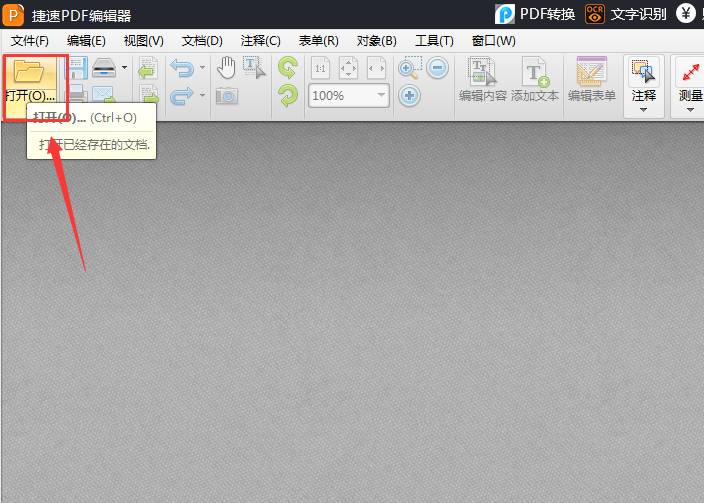
Task: Open the 对象(B) menu
Action: [x=377, y=41]
